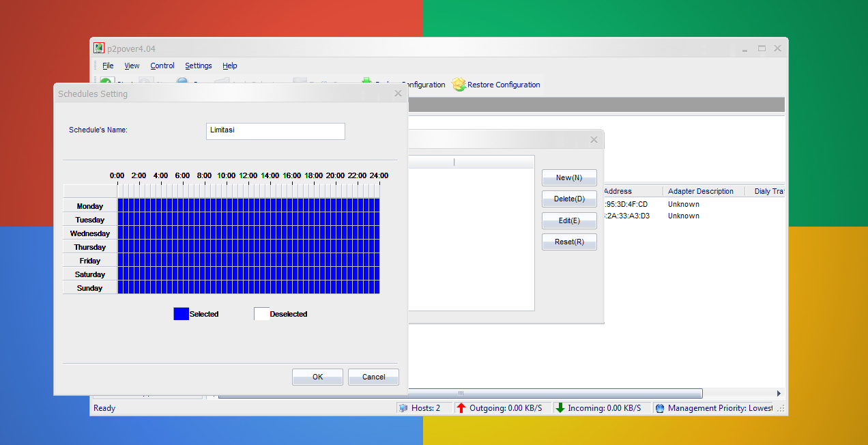Click the 12:00 time label above the grid

(x=248, y=175)
